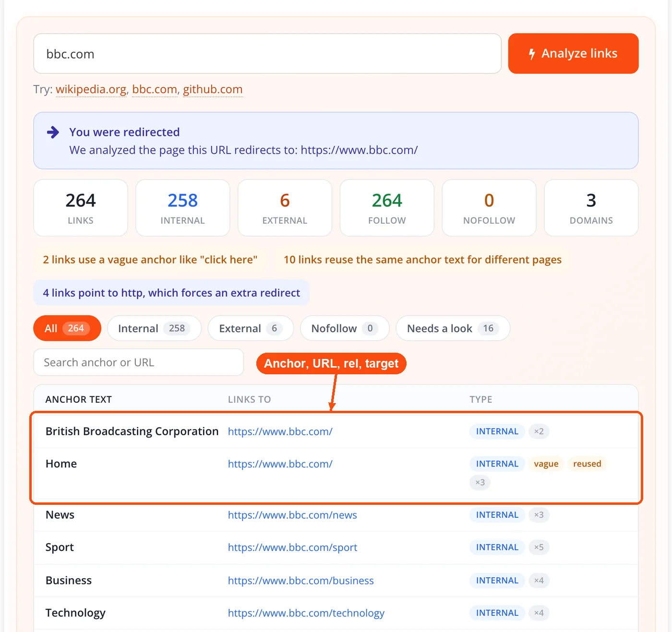Click the vague tag on Home row
672x632 pixels.
546,464
